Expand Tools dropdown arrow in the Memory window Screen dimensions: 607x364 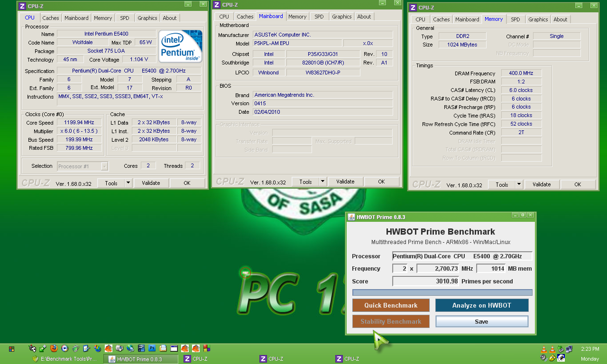519,185
